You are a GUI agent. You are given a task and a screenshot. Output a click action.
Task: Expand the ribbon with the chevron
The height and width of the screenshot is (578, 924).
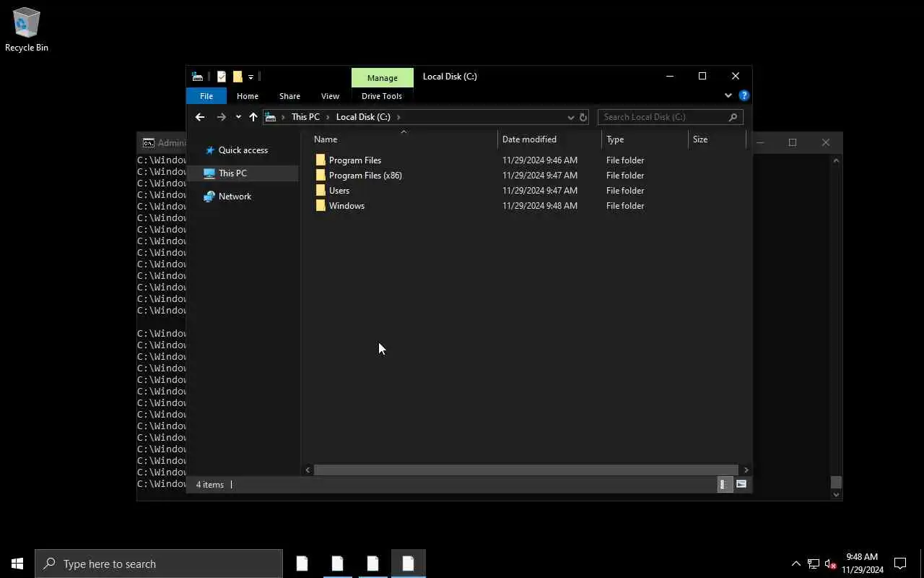pyautogui.click(x=728, y=95)
